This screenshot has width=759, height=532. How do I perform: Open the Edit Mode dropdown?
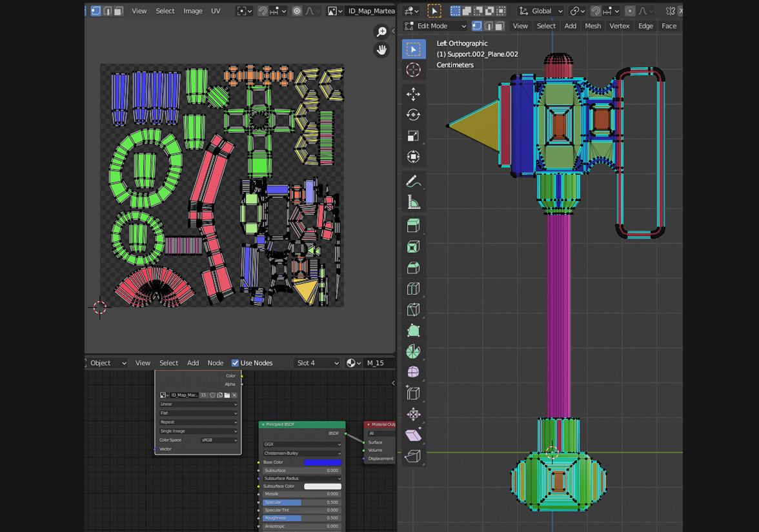tap(435, 26)
